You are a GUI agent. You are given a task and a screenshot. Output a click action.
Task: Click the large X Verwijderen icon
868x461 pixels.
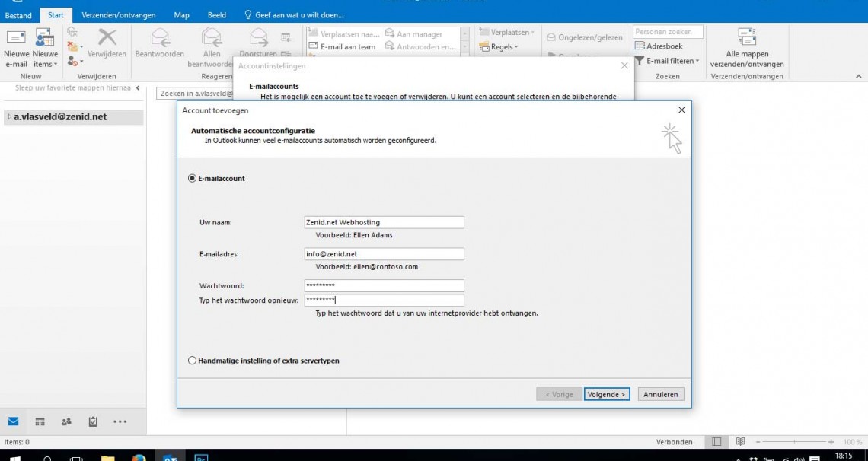pyautogui.click(x=107, y=37)
